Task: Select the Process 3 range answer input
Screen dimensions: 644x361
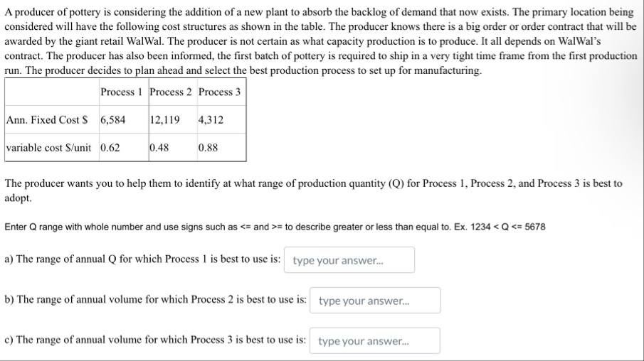Action: 374,340
